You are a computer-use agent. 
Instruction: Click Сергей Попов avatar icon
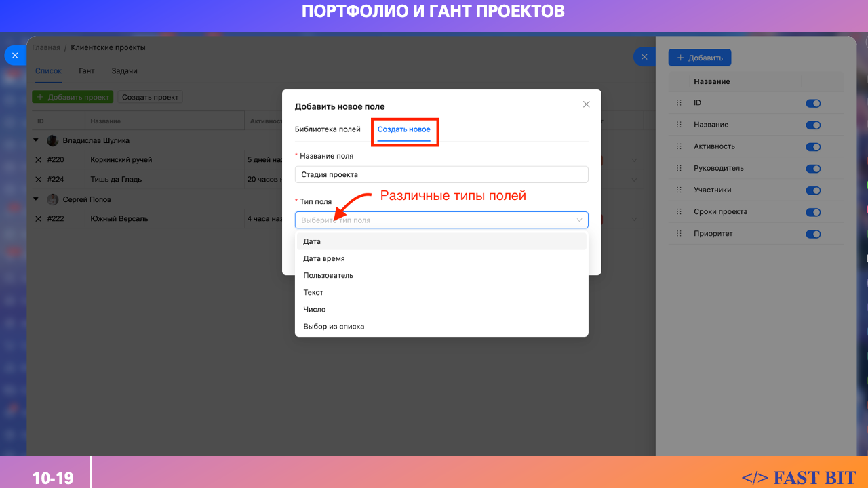(x=53, y=199)
